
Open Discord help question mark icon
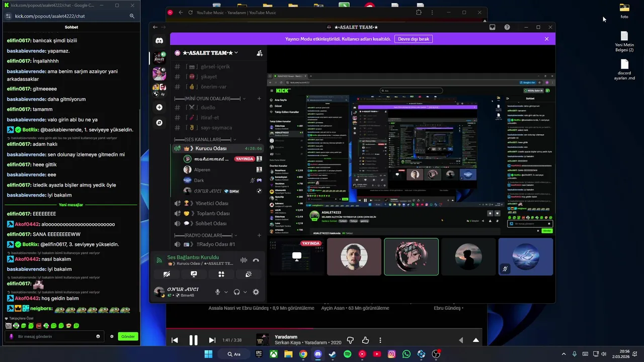tap(507, 27)
